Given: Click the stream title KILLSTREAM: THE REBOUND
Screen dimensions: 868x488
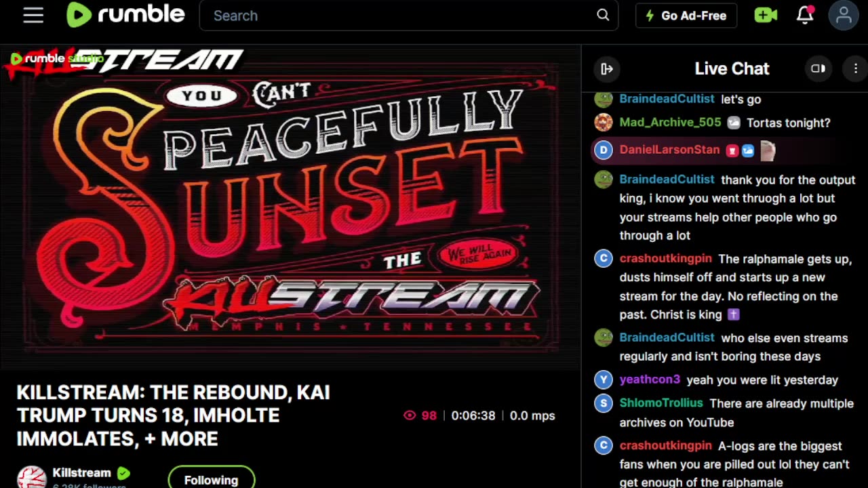Looking at the screenshot, I should point(173,415).
